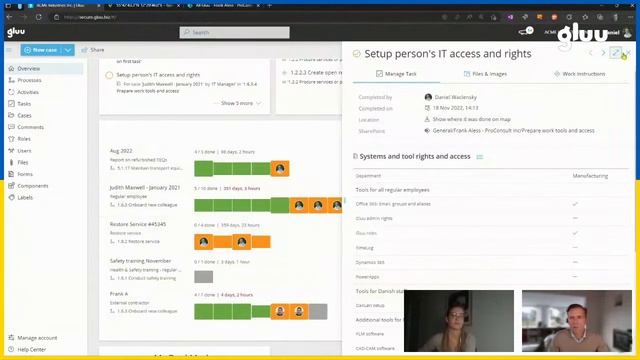This screenshot has height=360, width=640.
Task: Click list icon beside Systems and tool rights
Action: pyautogui.click(x=480, y=157)
